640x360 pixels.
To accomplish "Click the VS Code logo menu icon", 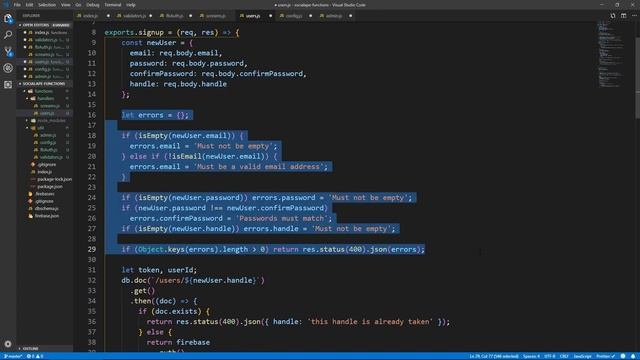I will coord(6,5).
